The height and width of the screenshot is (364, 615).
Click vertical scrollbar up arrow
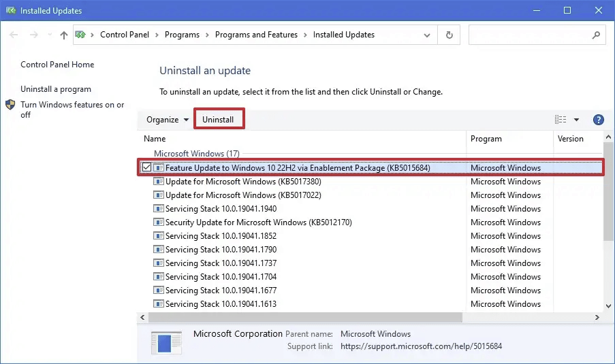click(608, 137)
